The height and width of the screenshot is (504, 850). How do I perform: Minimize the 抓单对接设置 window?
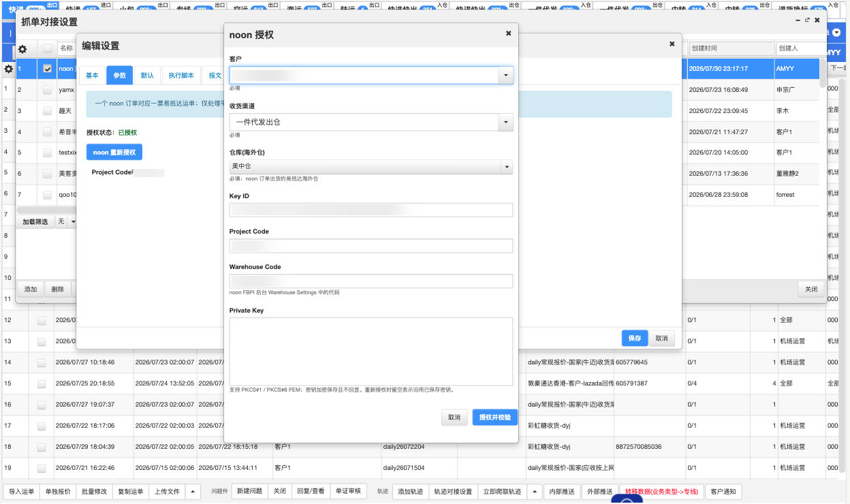click(798, 20)
